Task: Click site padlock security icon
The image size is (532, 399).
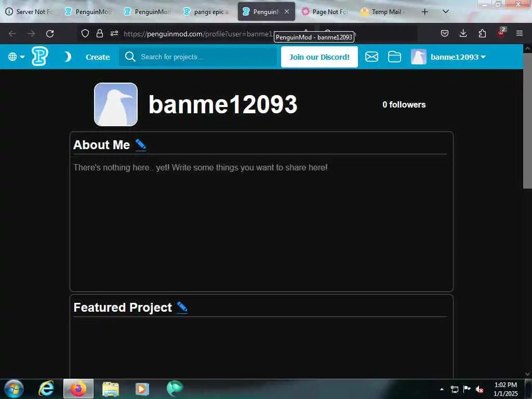Action: click(99, 33)
